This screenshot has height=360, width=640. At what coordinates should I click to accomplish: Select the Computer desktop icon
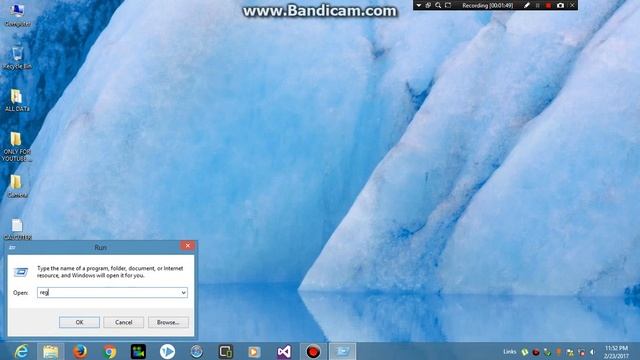17,15
